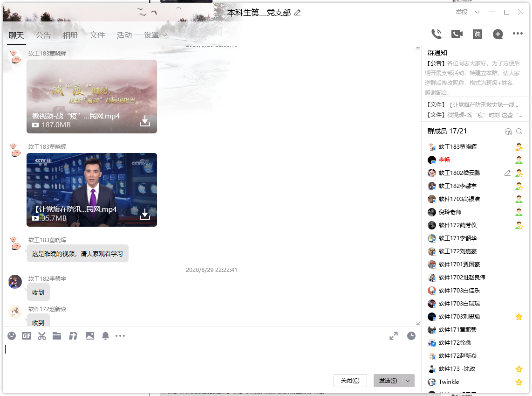The image size is (532, 396).
Task: Start a group video call
Action: tap(457, 34)
